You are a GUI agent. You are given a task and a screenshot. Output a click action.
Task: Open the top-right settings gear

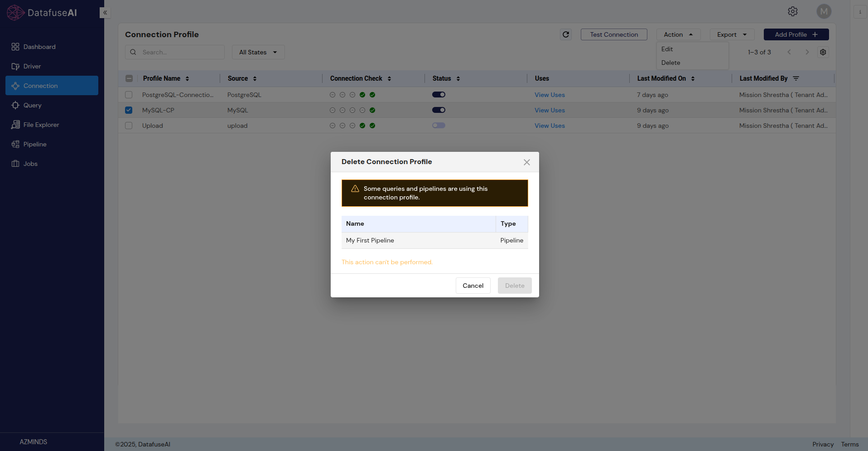(x=793, y=11)
